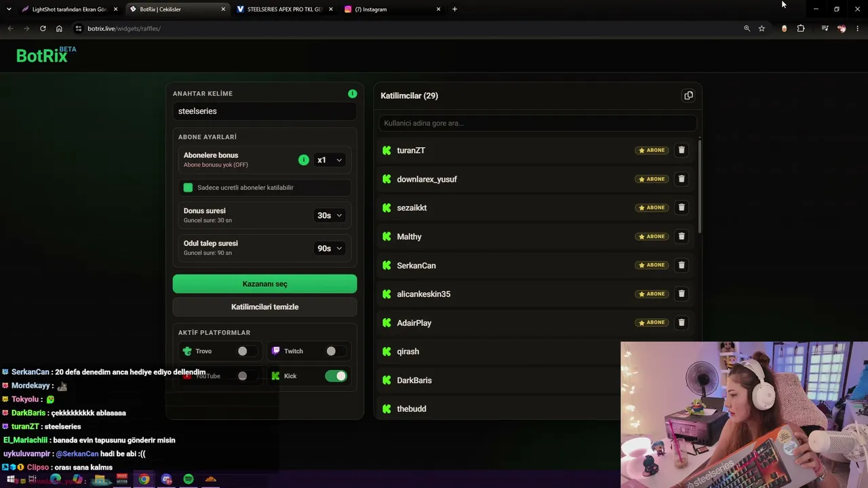Open the browser zoom icon in address bar
The image size is (868, 488).
(x=747, y=28)
